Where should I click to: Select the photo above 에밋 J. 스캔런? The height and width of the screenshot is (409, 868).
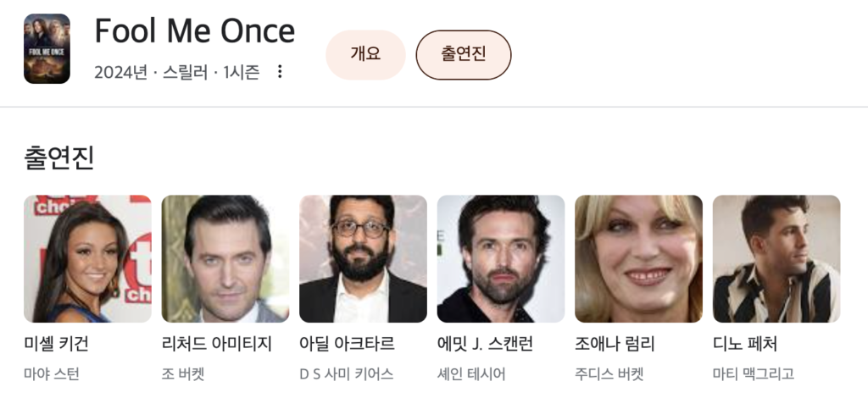pyautogui.click(x=501, y=258)
